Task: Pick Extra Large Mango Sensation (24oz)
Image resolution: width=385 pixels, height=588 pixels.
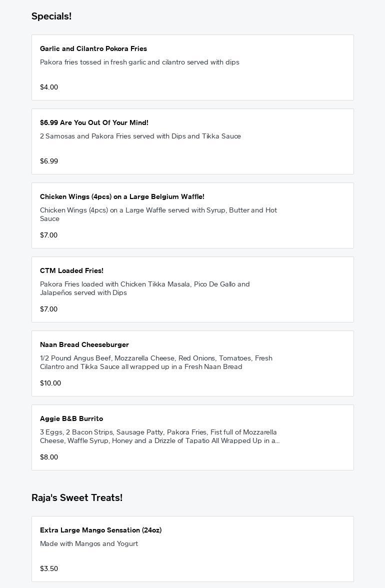Action: 100,530
